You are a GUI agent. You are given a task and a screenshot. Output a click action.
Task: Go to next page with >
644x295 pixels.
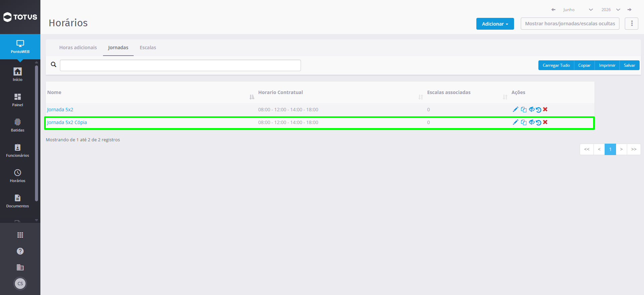pyautogui.click(x=621, y=149)
